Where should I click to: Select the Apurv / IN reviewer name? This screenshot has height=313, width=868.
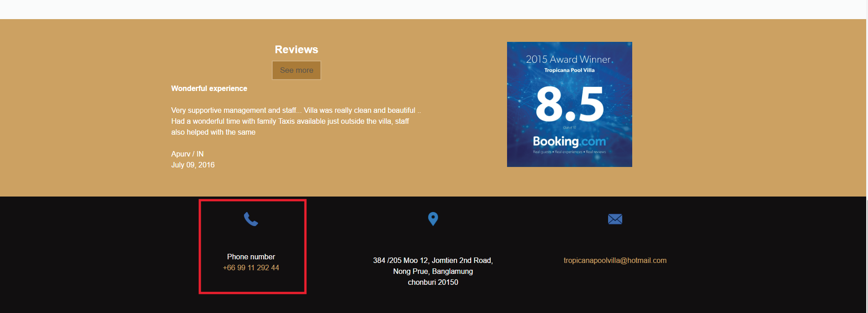tap(188, 154)
